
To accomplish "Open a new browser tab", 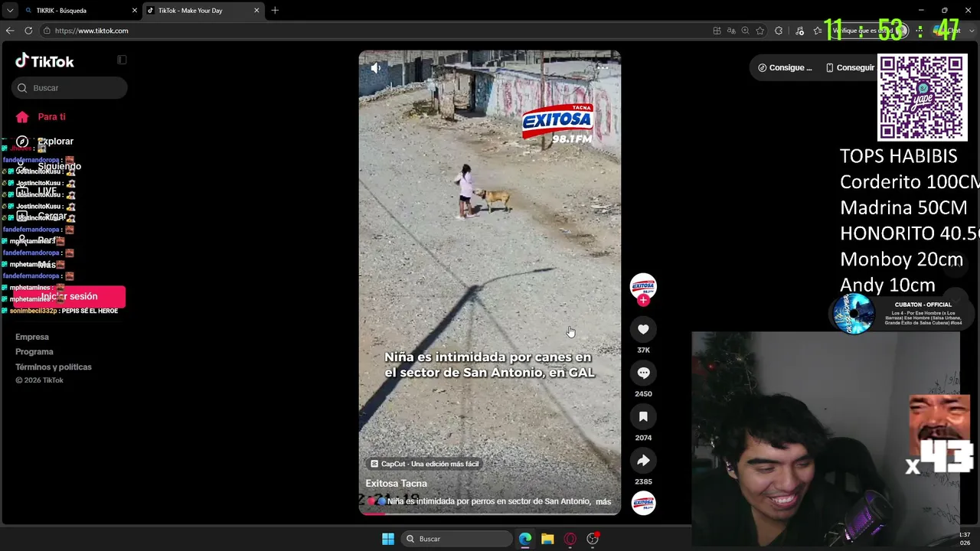I will click(275, 11).
